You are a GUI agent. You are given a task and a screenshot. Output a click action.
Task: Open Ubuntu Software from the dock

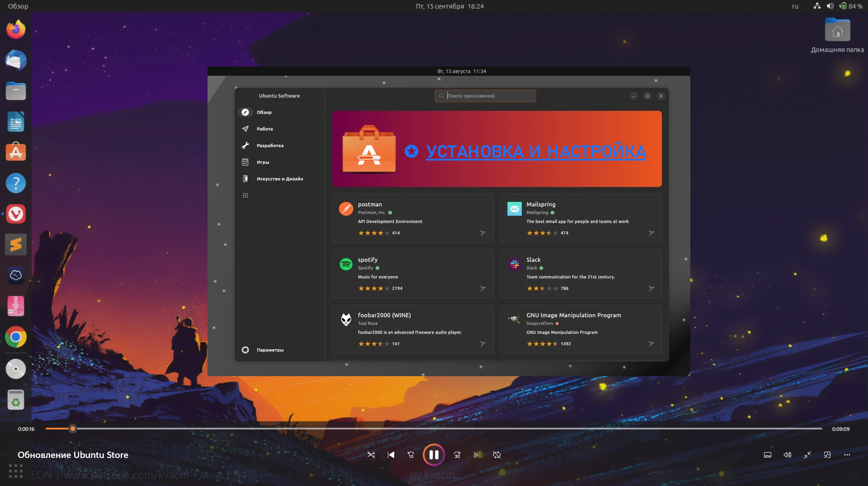(x=16, y=152)
